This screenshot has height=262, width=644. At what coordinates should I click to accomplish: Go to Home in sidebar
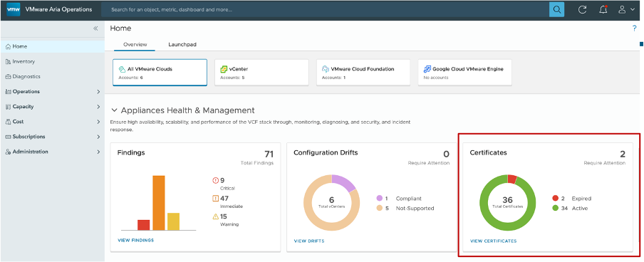53,46
